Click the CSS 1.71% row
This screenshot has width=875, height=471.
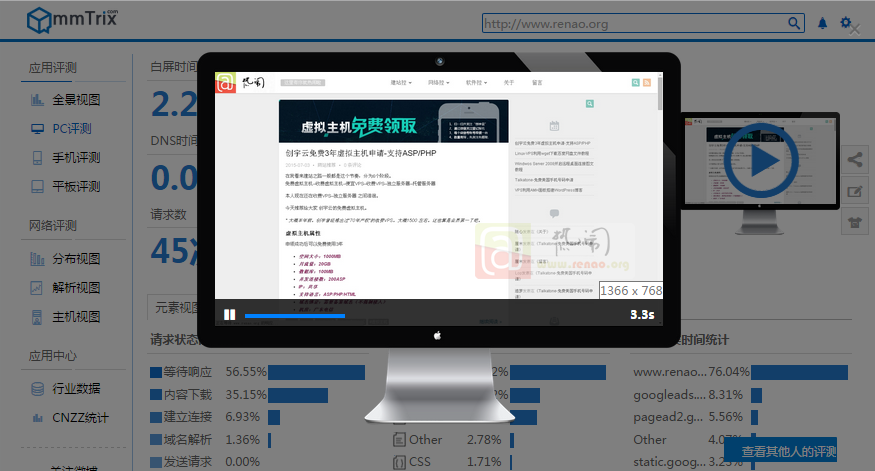click(x=453, y=462)
